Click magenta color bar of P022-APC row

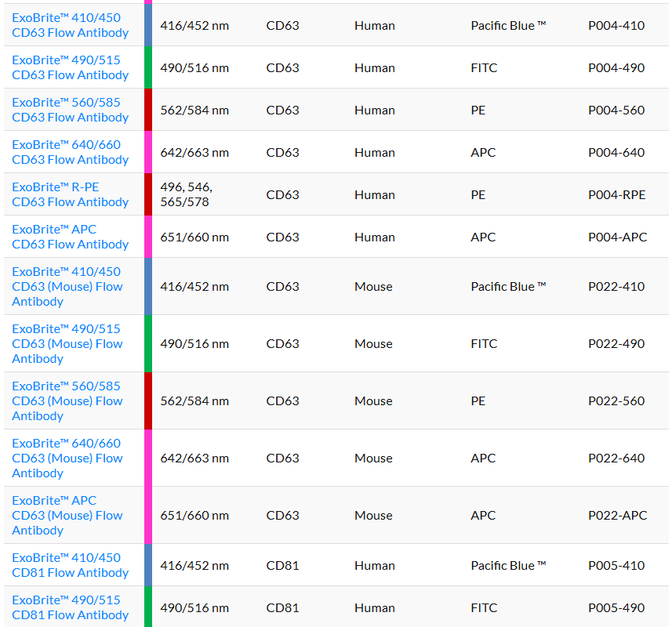click(x=148, y=515)
